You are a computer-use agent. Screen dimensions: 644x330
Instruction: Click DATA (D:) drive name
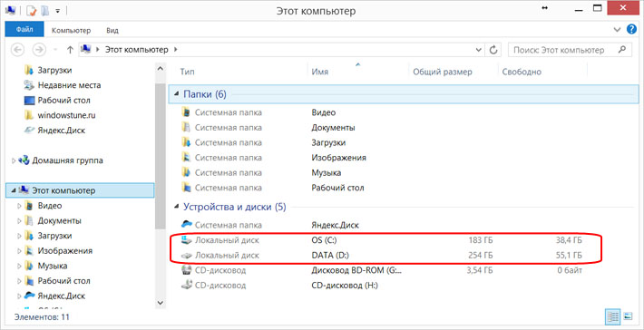point(330,256)
